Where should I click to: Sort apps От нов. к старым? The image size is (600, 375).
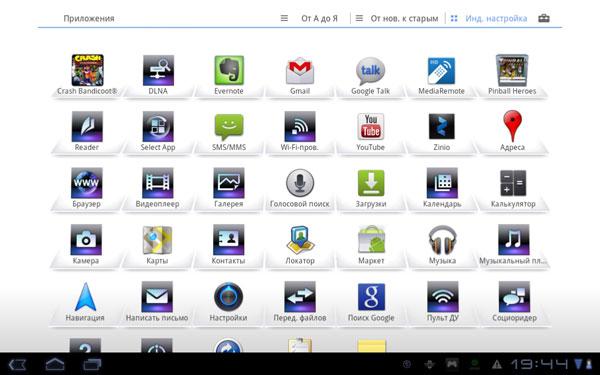point(404,18)
